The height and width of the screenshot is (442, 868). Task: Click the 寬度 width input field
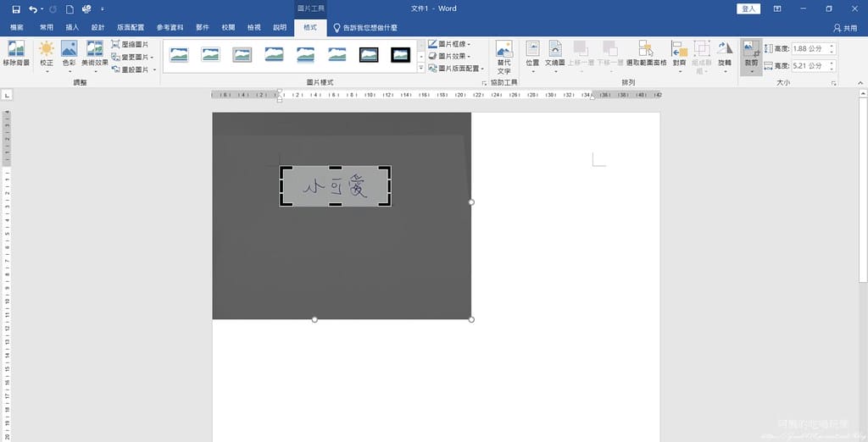point(810,66)
